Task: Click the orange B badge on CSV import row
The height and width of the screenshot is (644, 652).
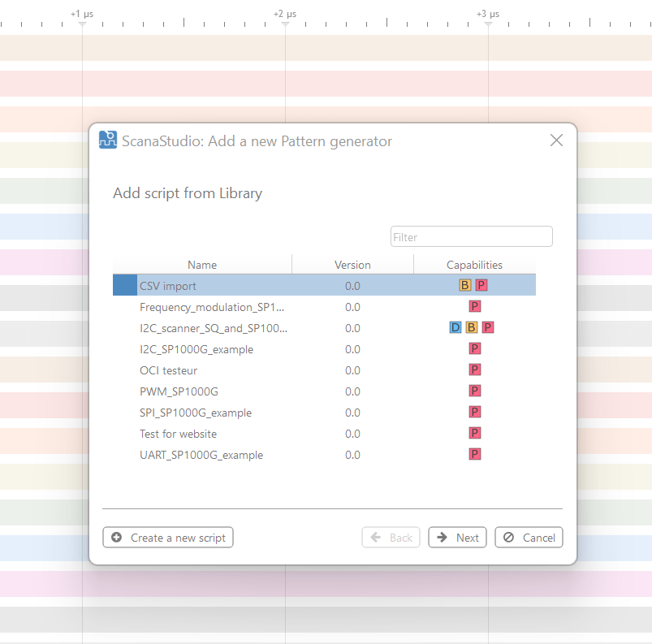Action: coord(465,285)
